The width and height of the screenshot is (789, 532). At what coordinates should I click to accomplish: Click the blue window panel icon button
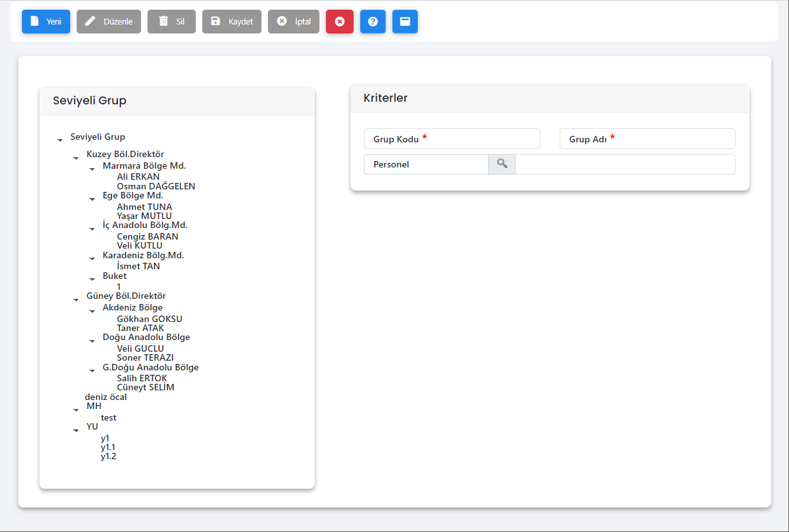(x=405, y=21)
